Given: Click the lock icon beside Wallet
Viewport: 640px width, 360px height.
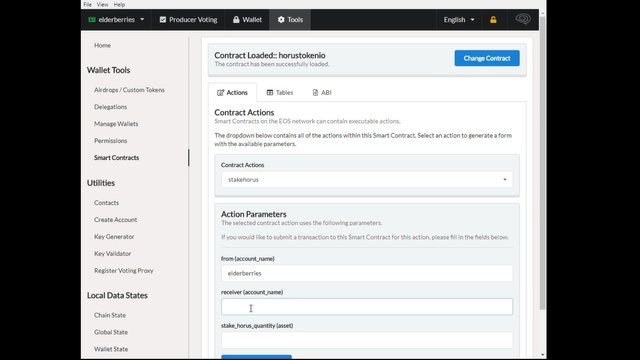Looking at the screenshot, I should tap(236, 20).
